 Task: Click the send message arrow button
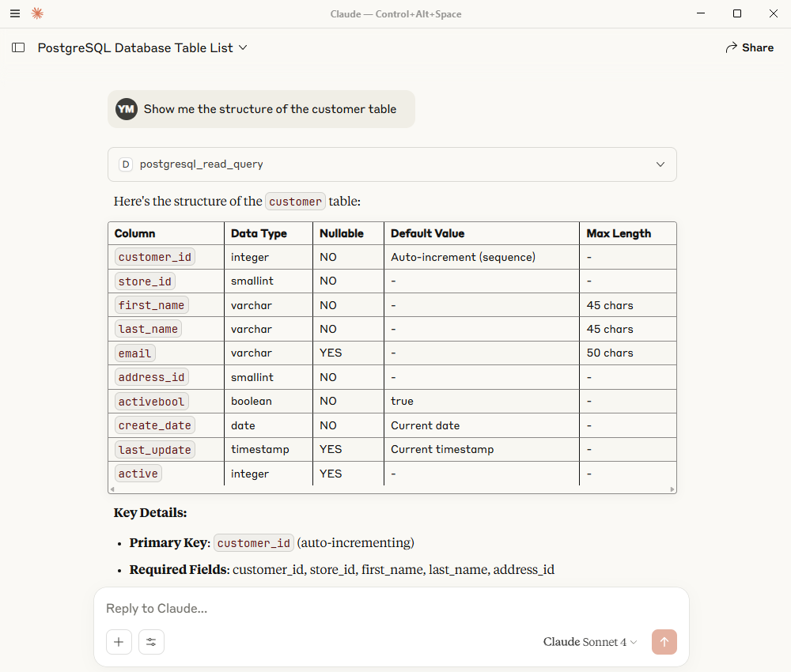(x=664, y=642)
